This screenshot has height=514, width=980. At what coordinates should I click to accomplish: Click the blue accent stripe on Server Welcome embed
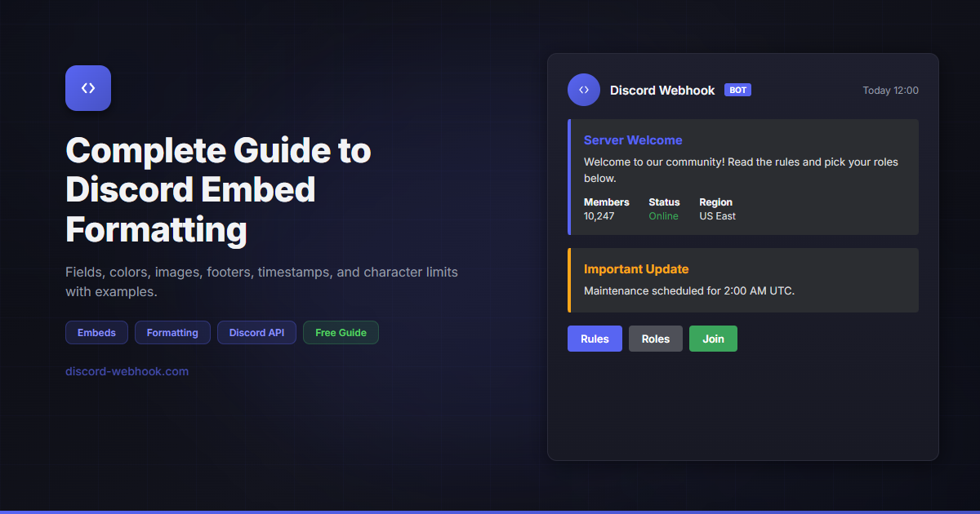click(570, 177)
